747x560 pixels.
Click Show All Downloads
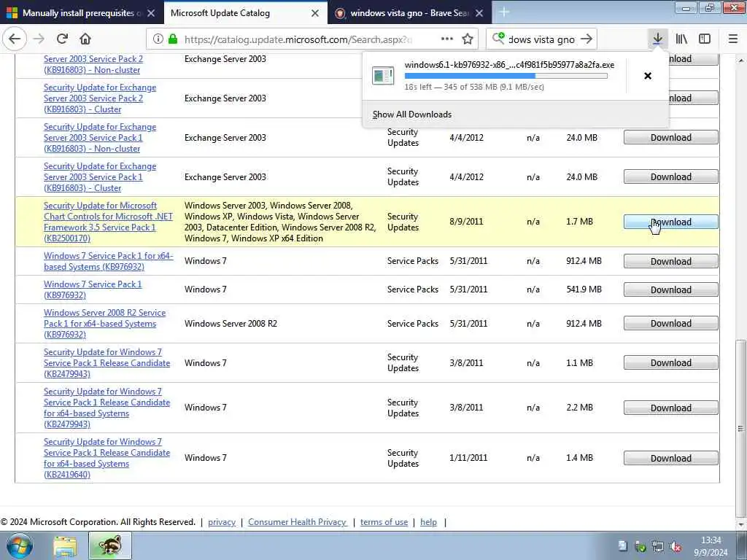pyautogui.click(x=411, y=114)
